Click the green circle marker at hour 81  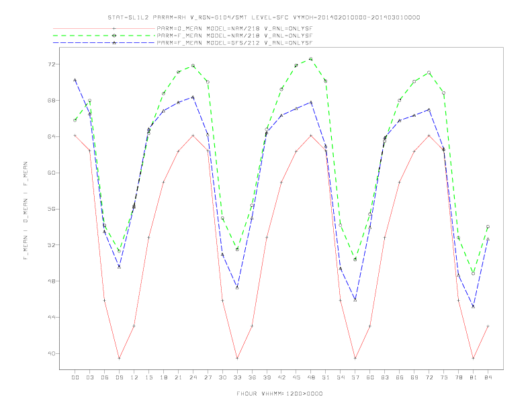pos(474,273)
